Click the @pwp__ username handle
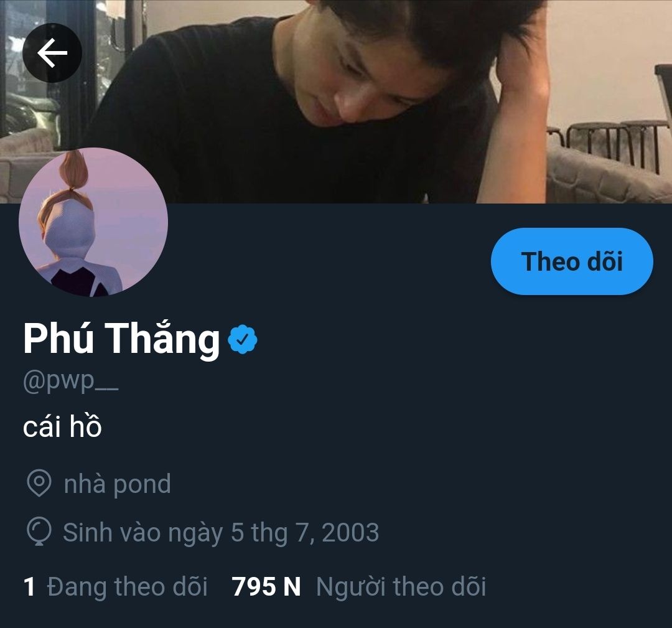 pos(71,381)
